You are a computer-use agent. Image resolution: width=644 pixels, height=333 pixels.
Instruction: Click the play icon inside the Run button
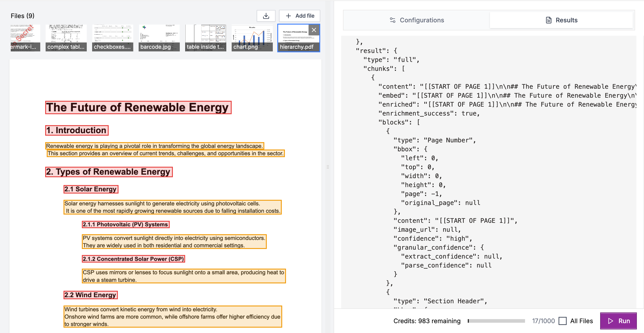pos(610,321)
